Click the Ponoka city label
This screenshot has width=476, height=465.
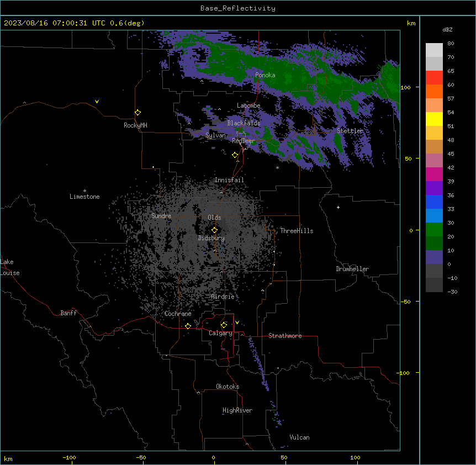(265, 75)
